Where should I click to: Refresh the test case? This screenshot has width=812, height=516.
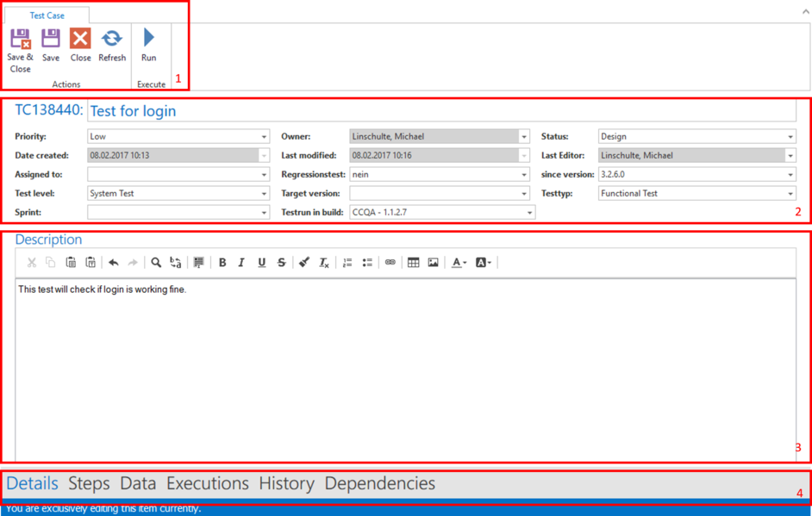pos(112,40)
